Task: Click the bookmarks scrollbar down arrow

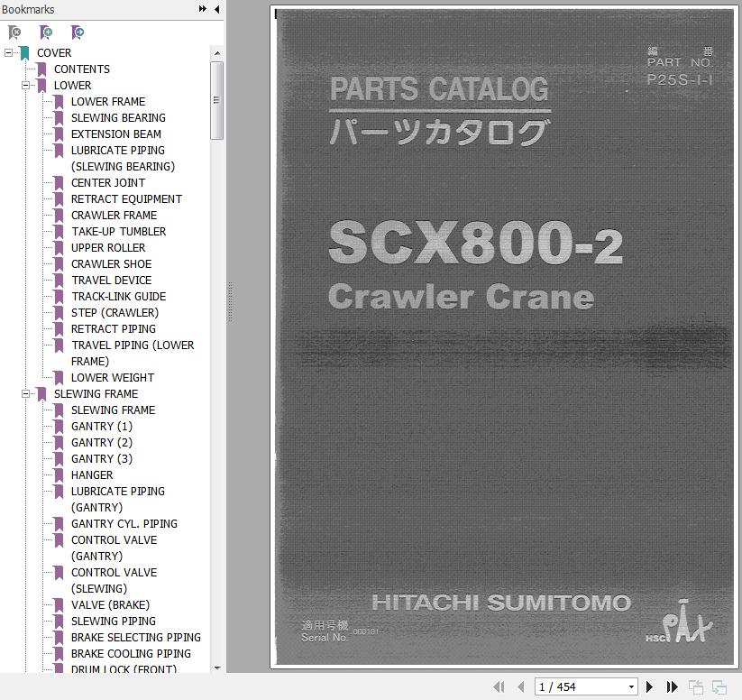Action: [x=217, y=668]
